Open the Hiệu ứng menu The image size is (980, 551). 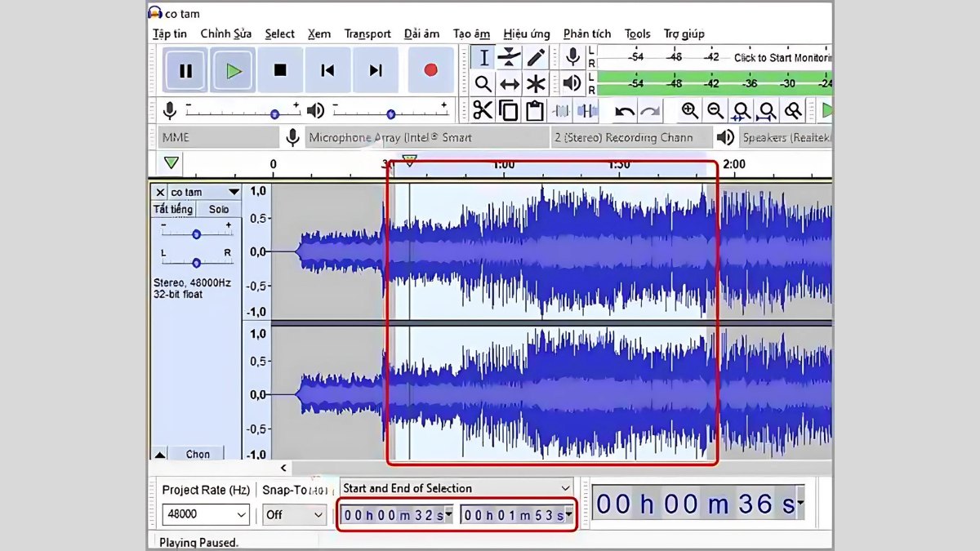(527, 33)
